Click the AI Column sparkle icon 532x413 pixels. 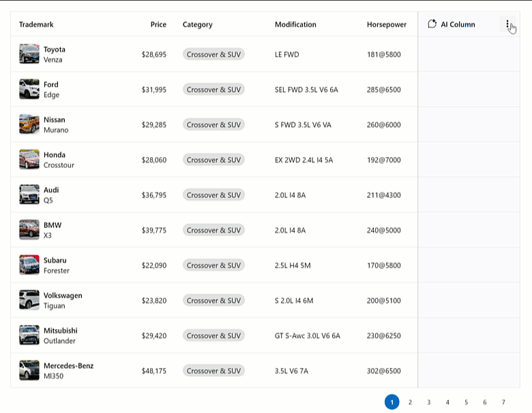tap(432, 24)
